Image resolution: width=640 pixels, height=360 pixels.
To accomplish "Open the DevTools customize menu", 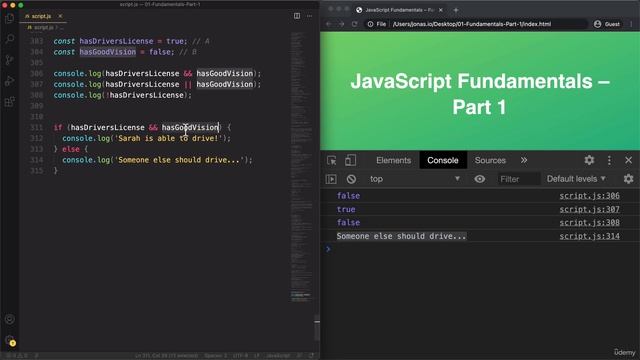I will (x=609, y=160).
